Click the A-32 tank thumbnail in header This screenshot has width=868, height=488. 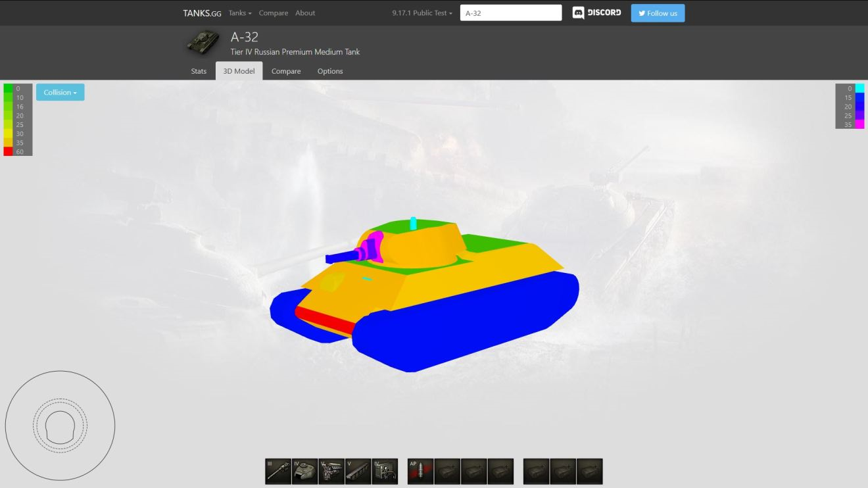pos(203,43)
